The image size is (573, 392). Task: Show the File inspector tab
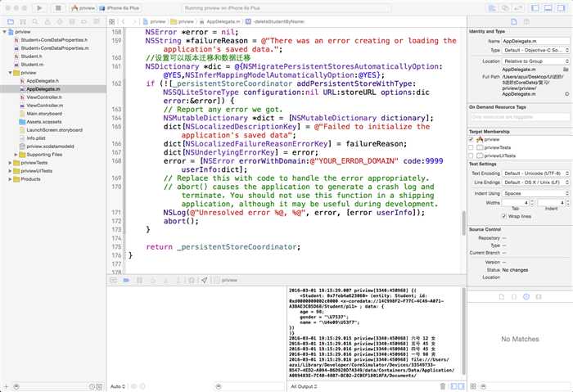pos(514,22)
